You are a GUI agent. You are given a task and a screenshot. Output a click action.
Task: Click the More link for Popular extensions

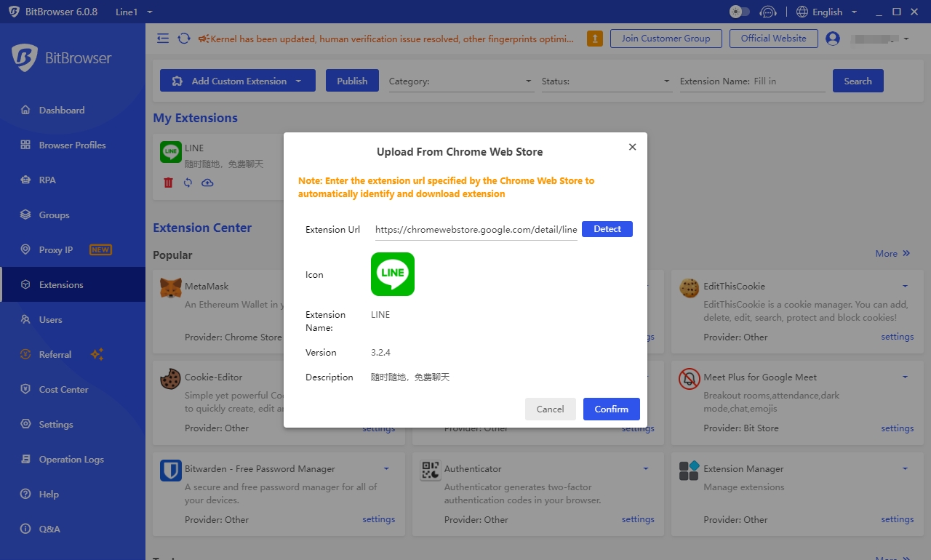(x=893, y=253)
